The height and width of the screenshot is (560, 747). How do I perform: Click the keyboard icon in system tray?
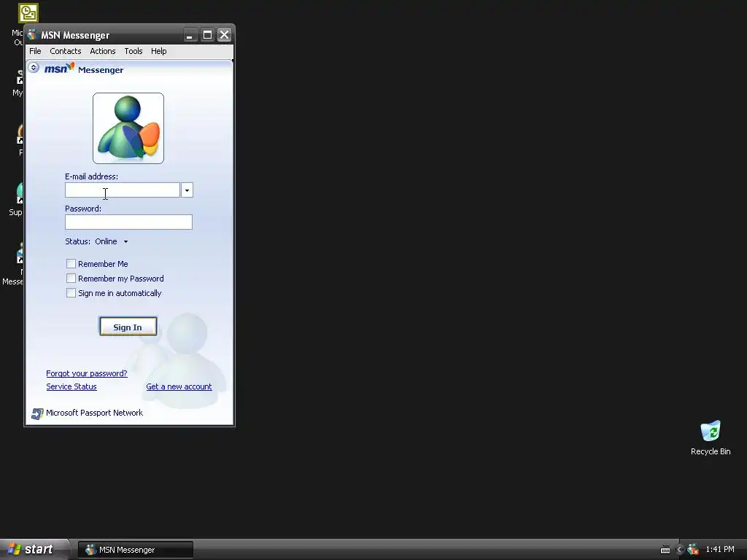[x=665, y=550]
